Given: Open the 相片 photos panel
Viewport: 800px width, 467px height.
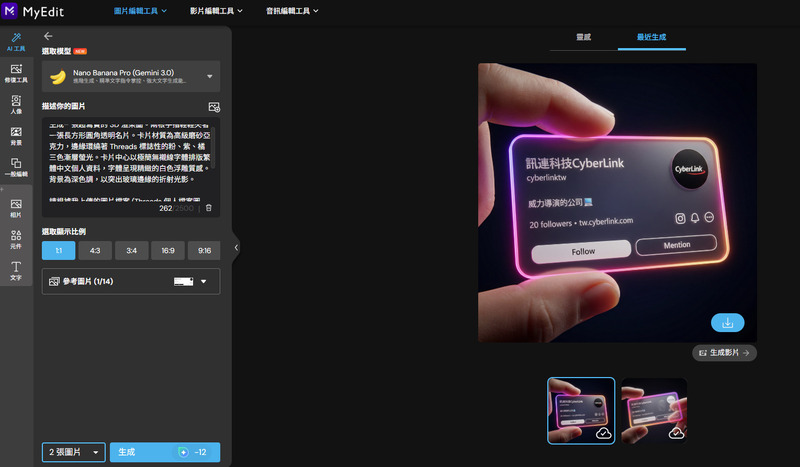Looking at the screenshot, I should [x=16, y=208].
